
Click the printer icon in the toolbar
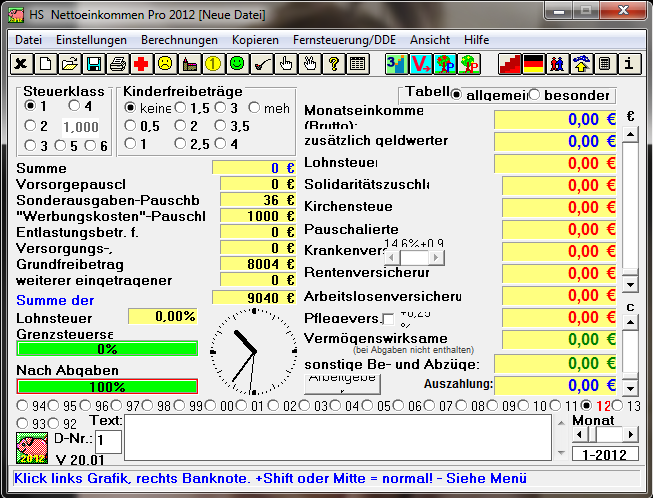point(118,64)
